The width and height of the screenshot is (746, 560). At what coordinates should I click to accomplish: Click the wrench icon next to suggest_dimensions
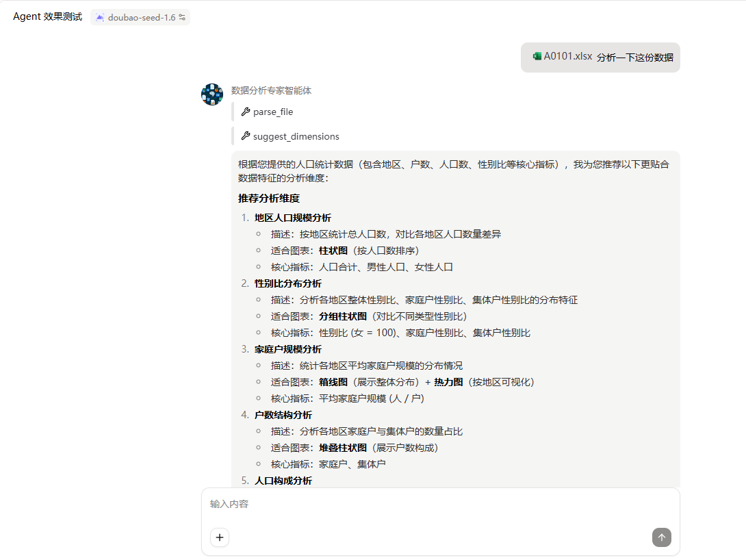[x=245, y=136]
